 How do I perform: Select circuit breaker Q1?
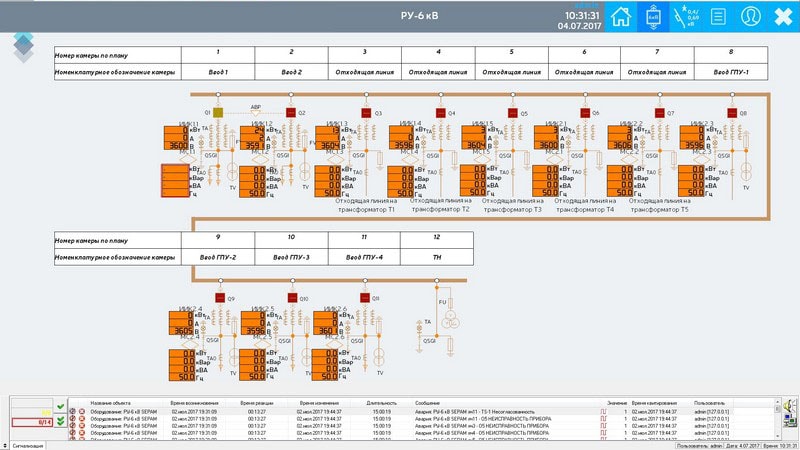pos(218,113)
